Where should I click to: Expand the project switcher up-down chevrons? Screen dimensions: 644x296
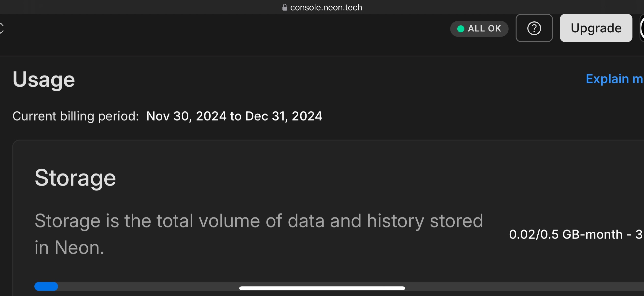coord(1,28)
